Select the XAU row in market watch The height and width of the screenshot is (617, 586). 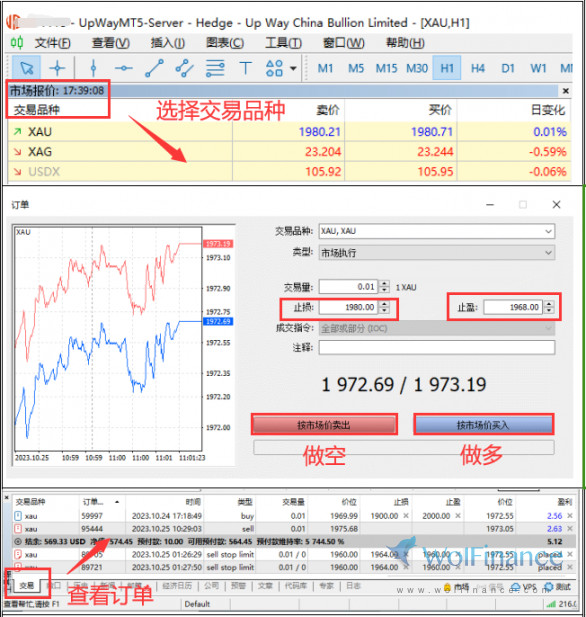click(x=289, y=131)
